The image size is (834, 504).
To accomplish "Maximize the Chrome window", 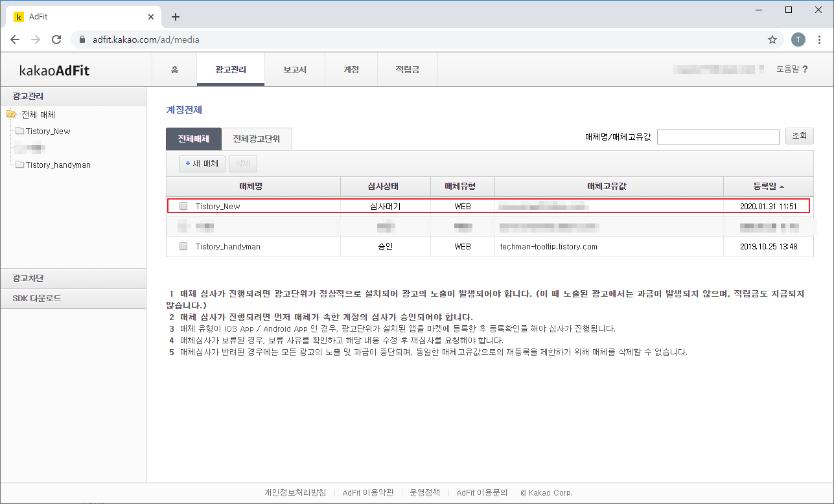I will (789, 10).
